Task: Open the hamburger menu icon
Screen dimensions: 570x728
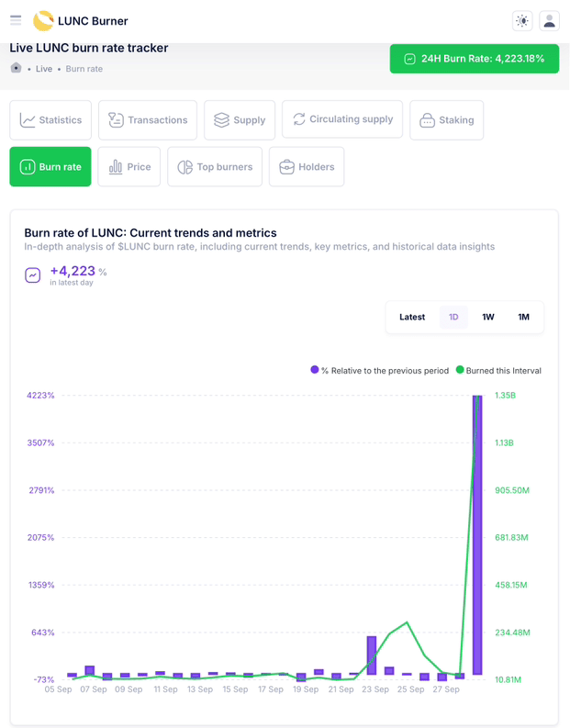Action: coord(16,20)
